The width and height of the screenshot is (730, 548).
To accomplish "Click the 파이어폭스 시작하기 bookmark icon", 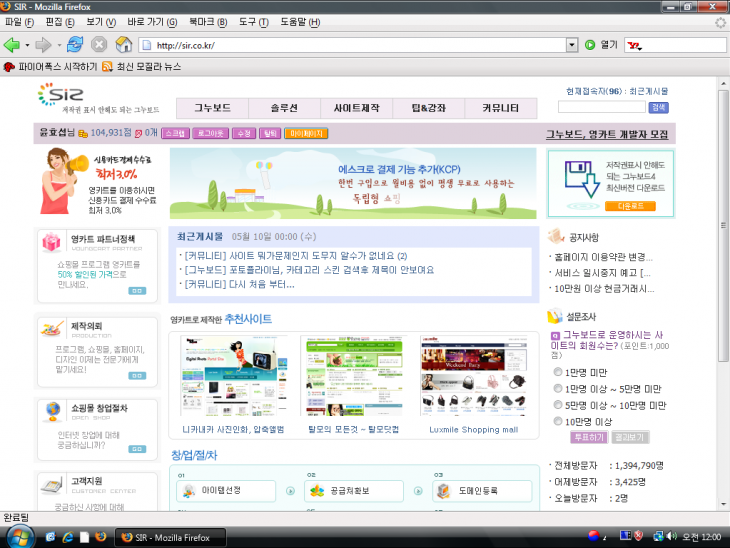I will [x=9, y=67].
